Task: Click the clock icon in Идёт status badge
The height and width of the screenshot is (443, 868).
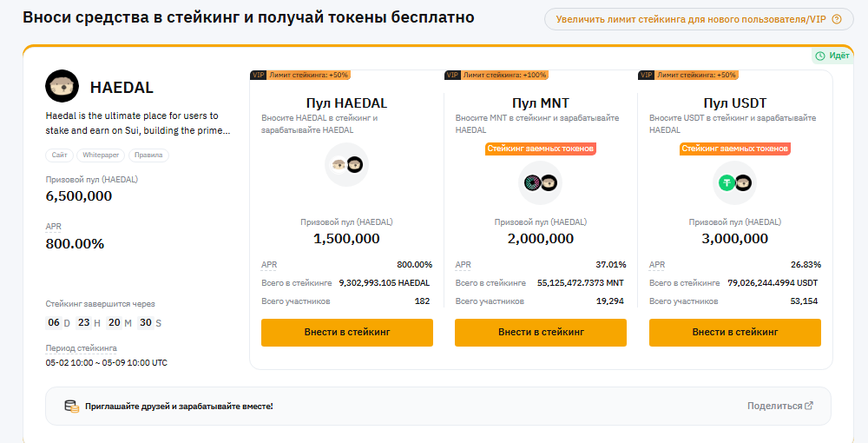Action: [x=820, y=56]
